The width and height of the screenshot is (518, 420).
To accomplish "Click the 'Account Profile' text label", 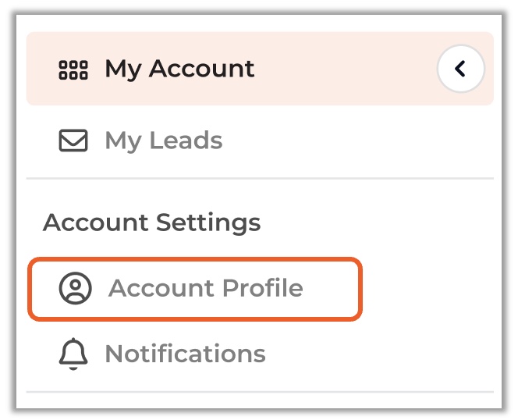I will point(205,288).
